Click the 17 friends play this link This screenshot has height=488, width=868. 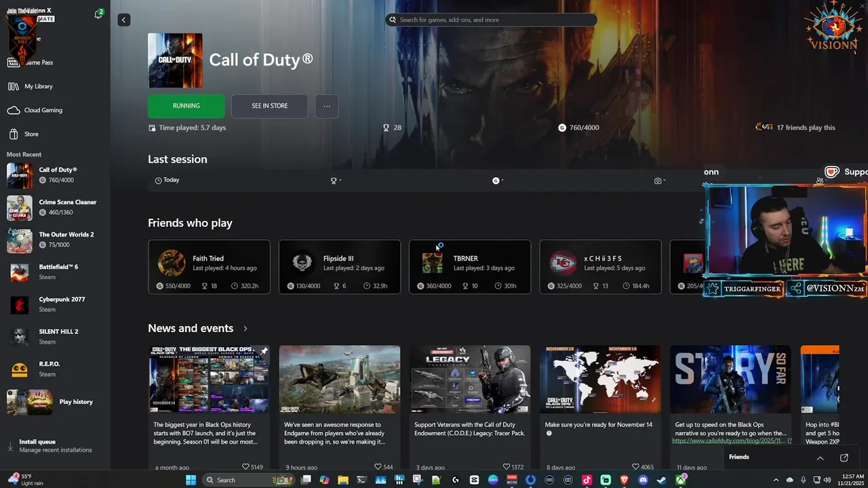pos(795,127)
